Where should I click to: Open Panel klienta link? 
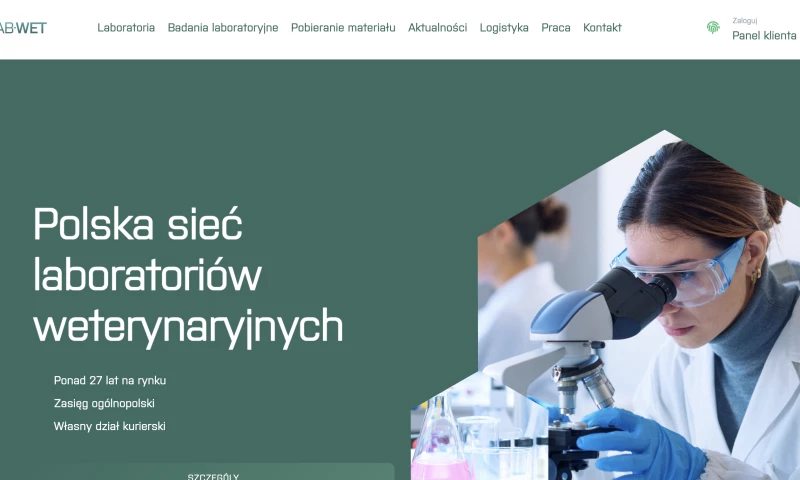pos(764,35)
